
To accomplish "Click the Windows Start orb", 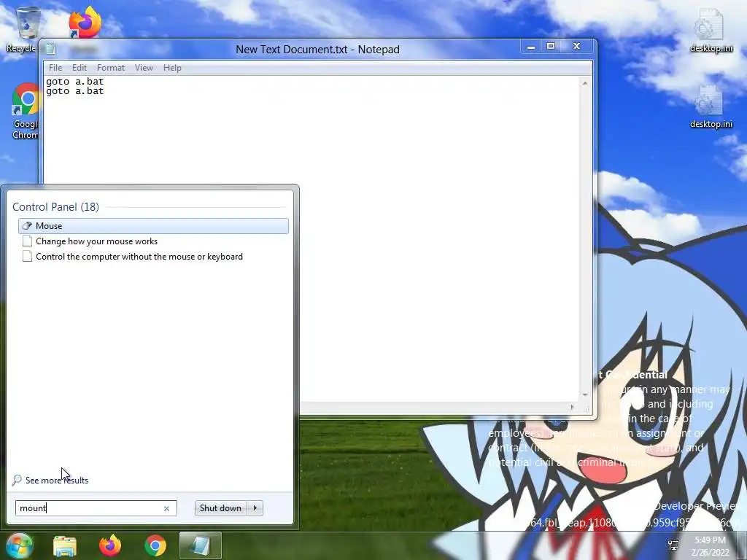I will (19, 545).
